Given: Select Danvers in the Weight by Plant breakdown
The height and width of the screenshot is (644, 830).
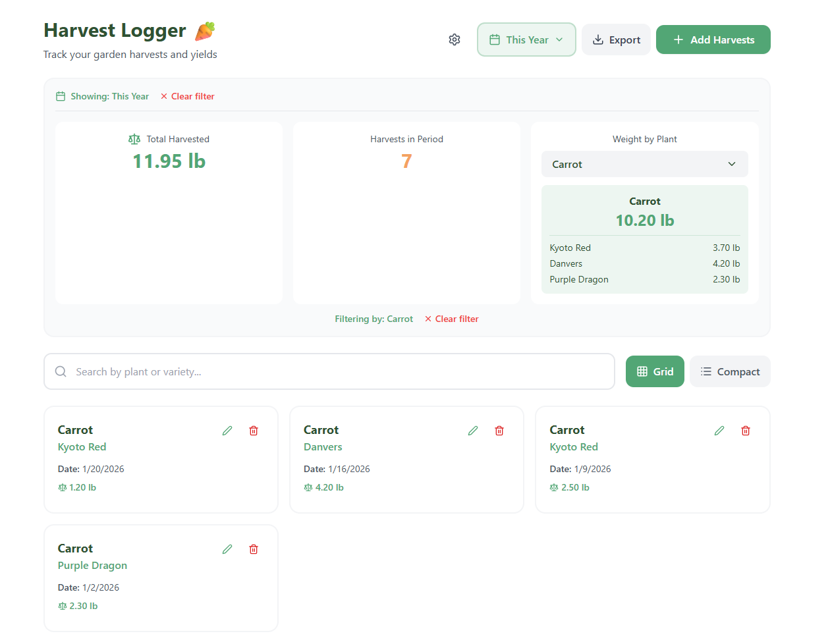Looking at the screenshot, I should [x=566, y=263].
